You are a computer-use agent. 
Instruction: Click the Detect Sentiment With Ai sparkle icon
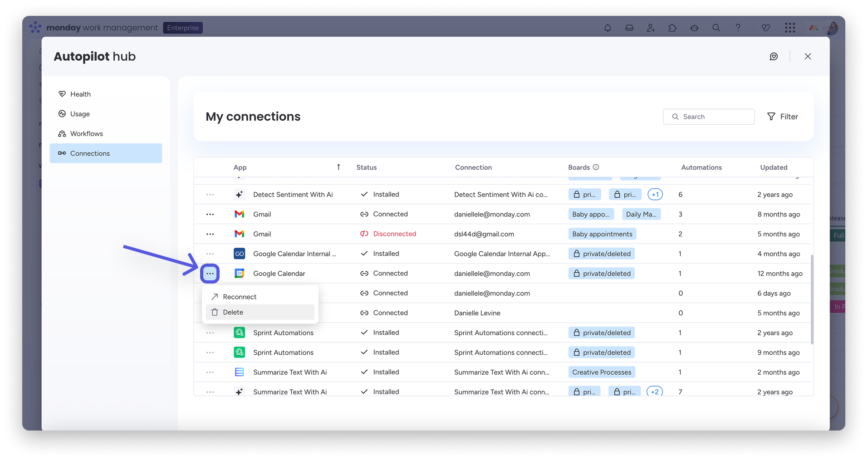coord(239,195)
